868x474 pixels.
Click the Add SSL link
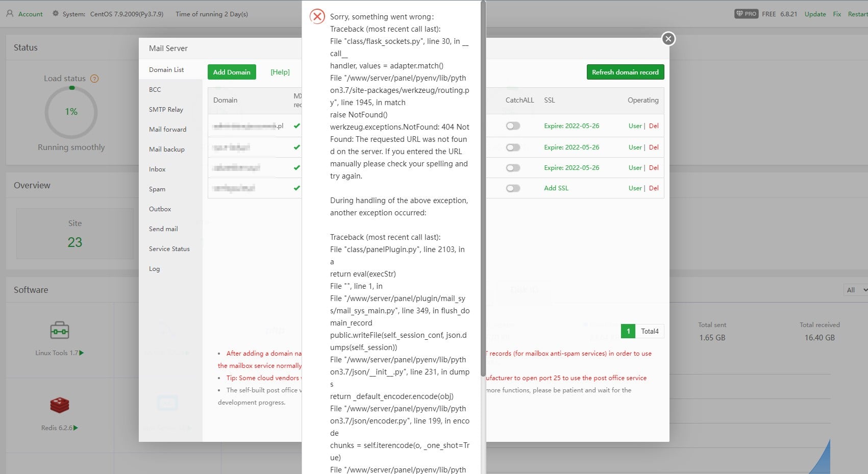(x=556, y=188)
